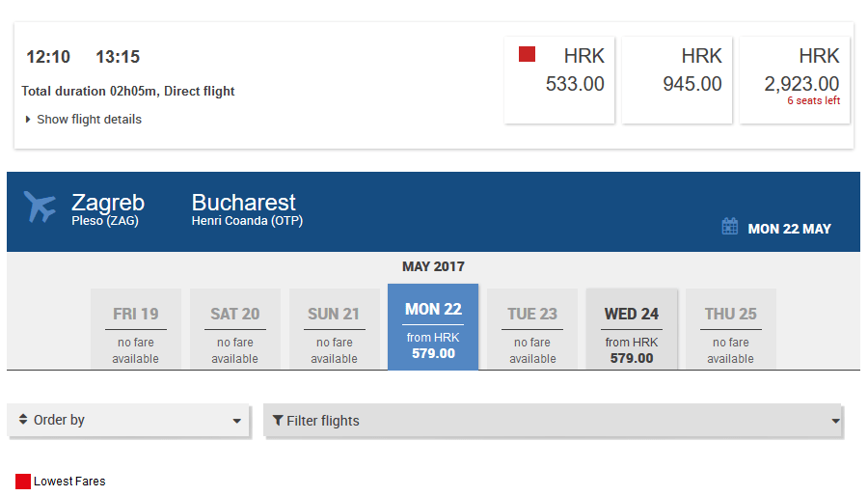Choose the WED 24 date tab

(x=632, y=329)
